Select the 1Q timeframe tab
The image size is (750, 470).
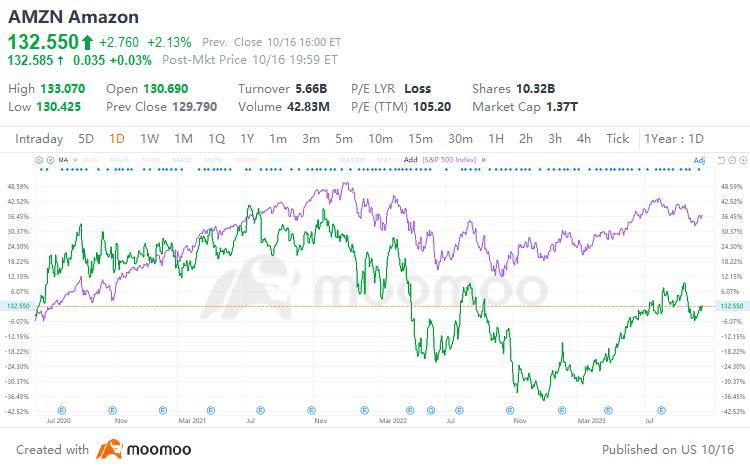(216, 139)
